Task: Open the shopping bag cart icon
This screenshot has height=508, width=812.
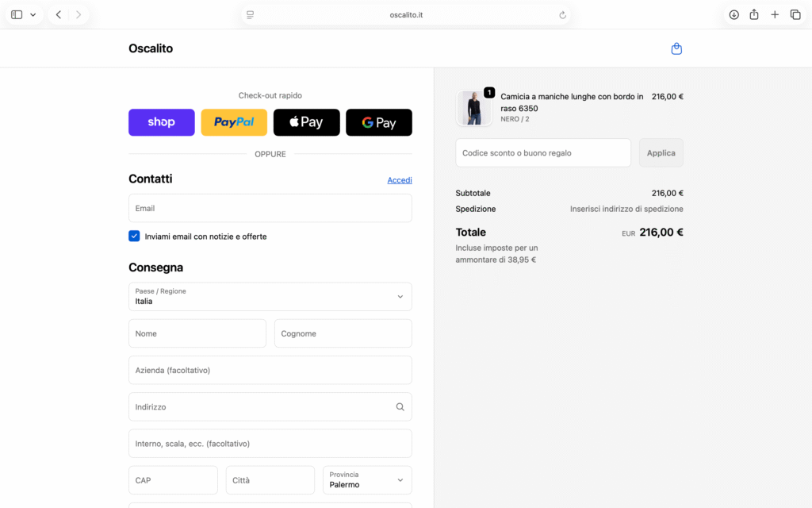Action: (676, 48)
